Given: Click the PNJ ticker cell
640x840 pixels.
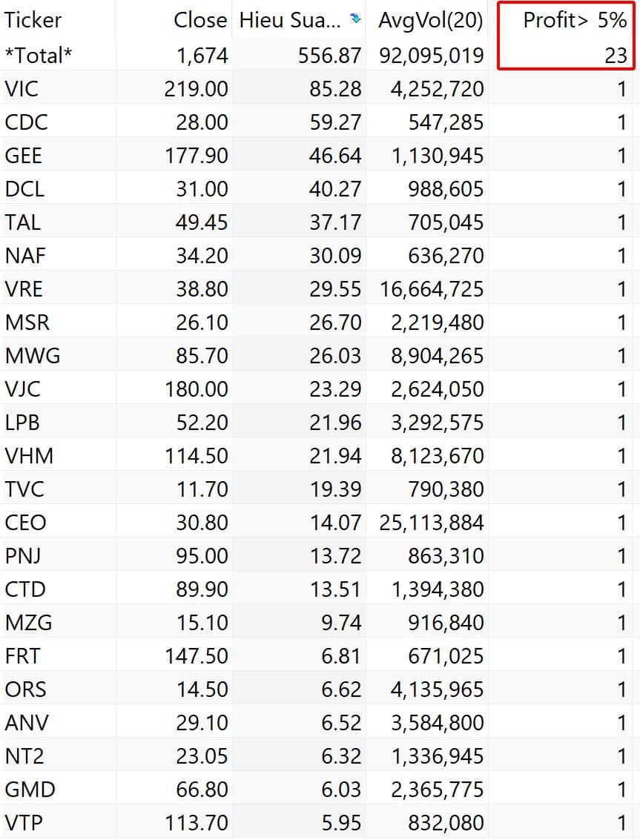Looking at the screenshot, I should tap(23, 556).
